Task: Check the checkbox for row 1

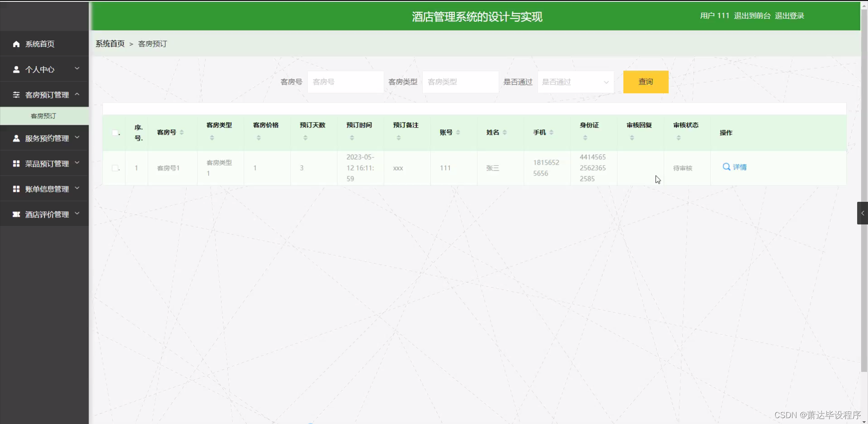Action: click(116, 168)
